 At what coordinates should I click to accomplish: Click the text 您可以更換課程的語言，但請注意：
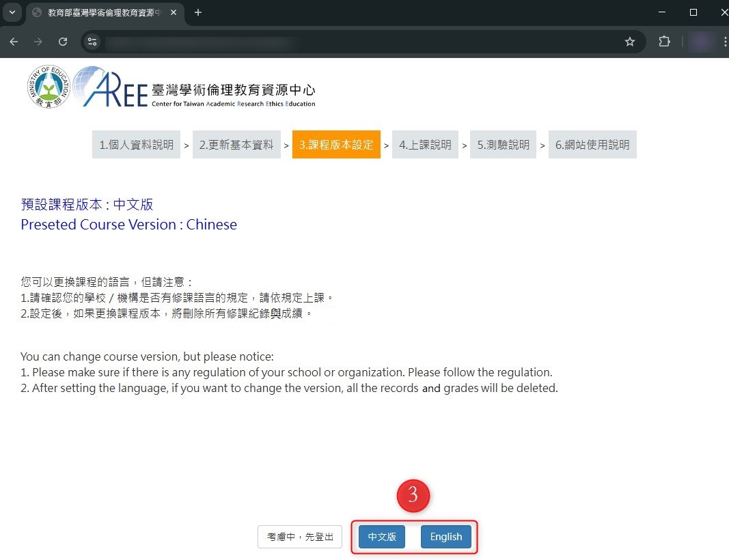(x=107, y=282)
